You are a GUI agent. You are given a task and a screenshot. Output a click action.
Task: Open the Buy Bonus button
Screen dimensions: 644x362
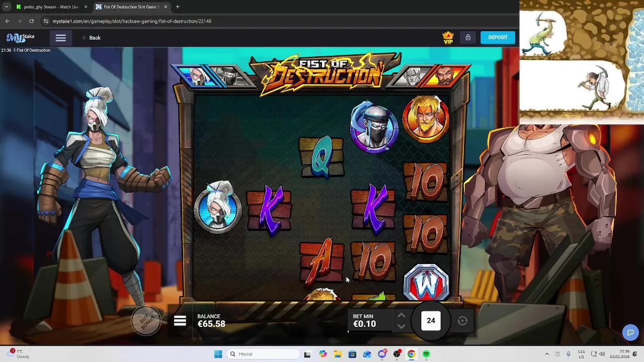pos(146,320)
